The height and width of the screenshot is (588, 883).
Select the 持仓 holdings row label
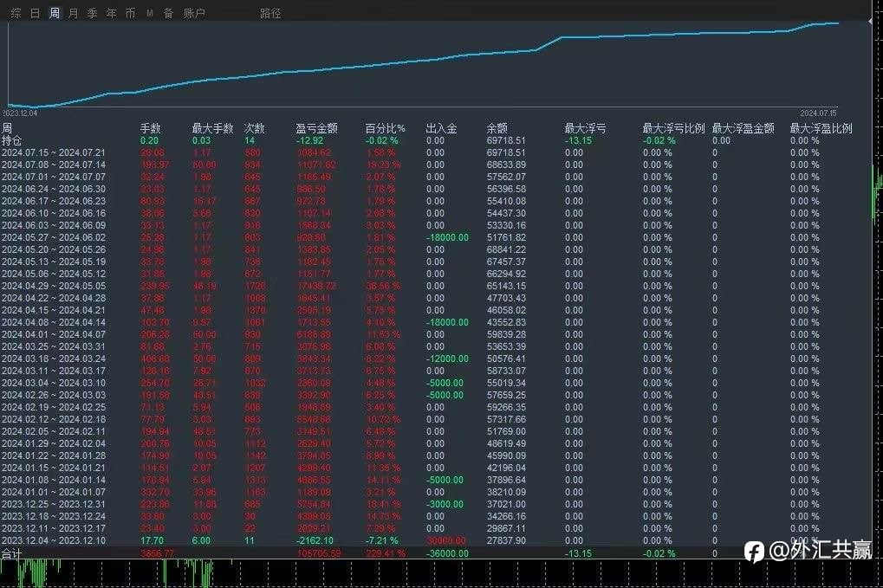(x=11, y=140)
